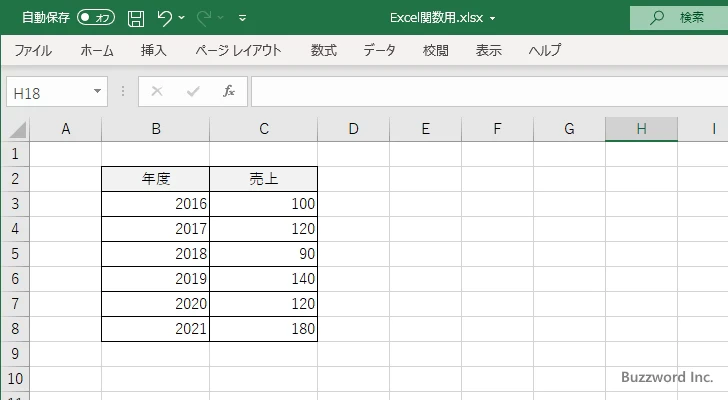Select column G header
728x400 pixels.
pyautogui.click(x=569, y=129)
